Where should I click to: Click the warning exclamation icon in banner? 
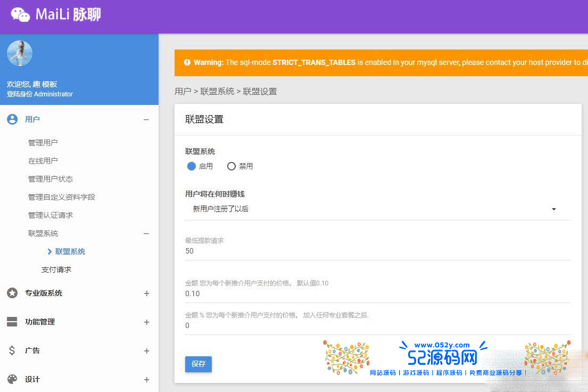tap(187, 62)
